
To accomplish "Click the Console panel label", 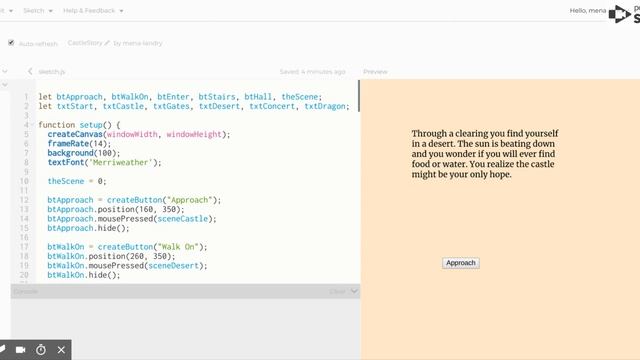I will tap(25, 291).
